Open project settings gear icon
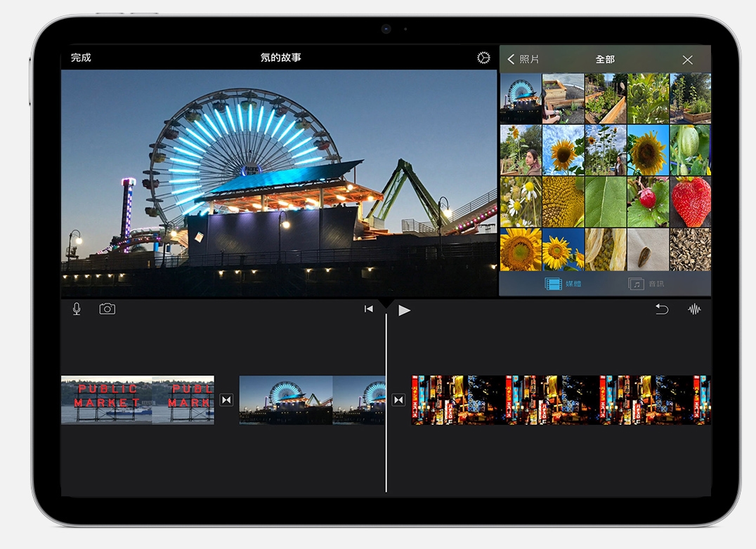 (x=483, y=58)
